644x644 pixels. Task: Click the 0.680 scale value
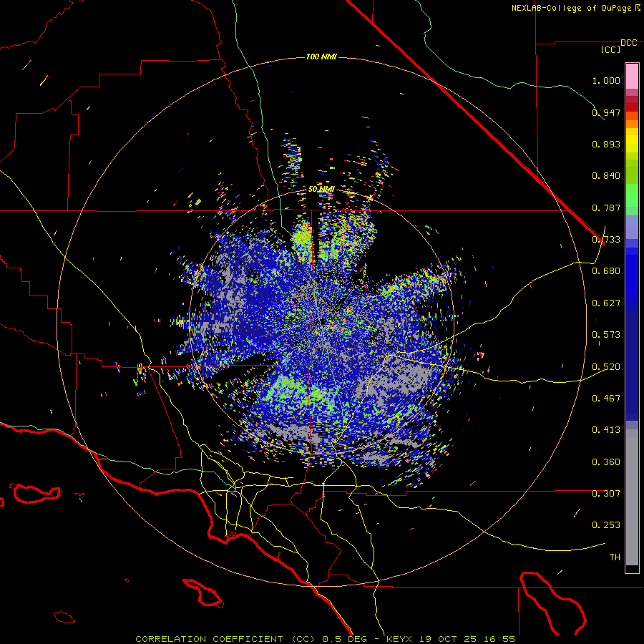coord(606,271)
